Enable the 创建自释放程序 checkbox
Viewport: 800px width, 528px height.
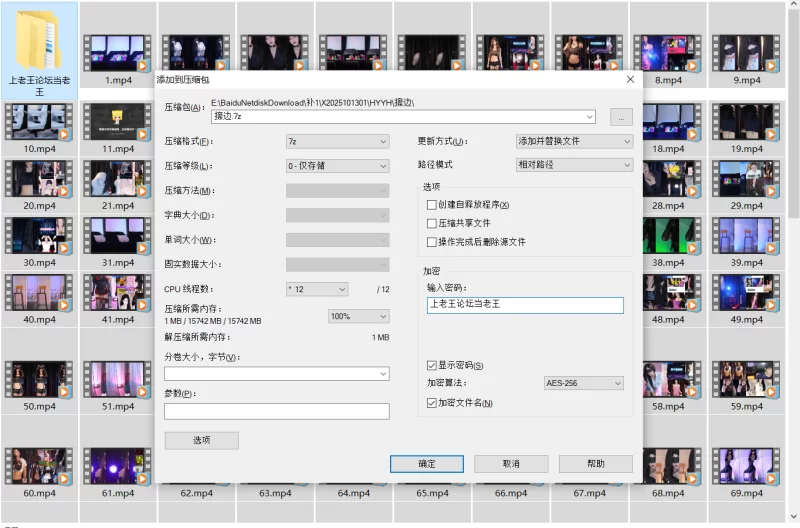click(432, 205)
